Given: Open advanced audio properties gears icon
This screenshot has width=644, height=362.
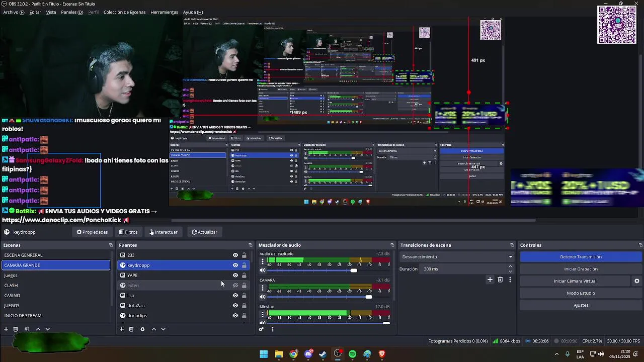Looking at the screenshot, I should (261, 329).
